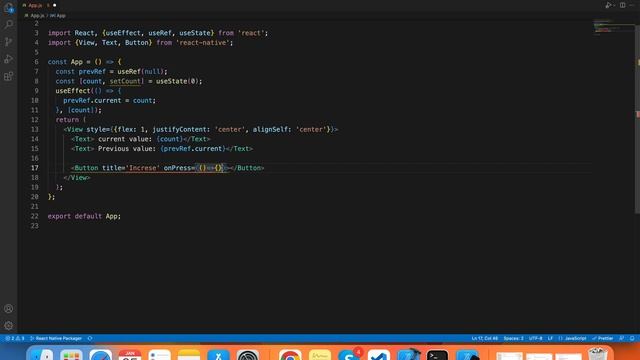
Task: Click 'prevRef' on the useRef line
Action: (x=92, y=71)
